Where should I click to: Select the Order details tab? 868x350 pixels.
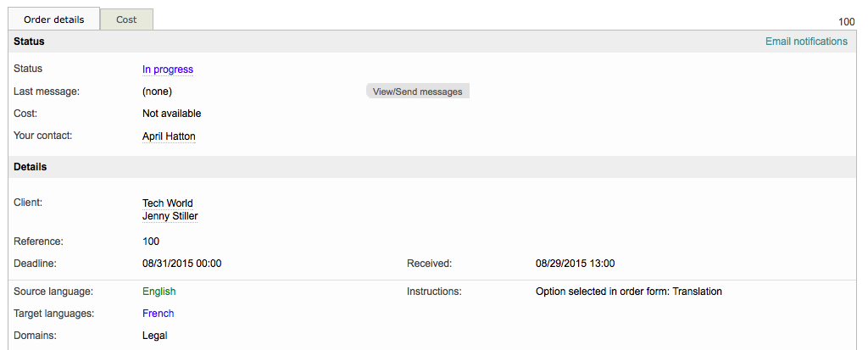point(54,19)
